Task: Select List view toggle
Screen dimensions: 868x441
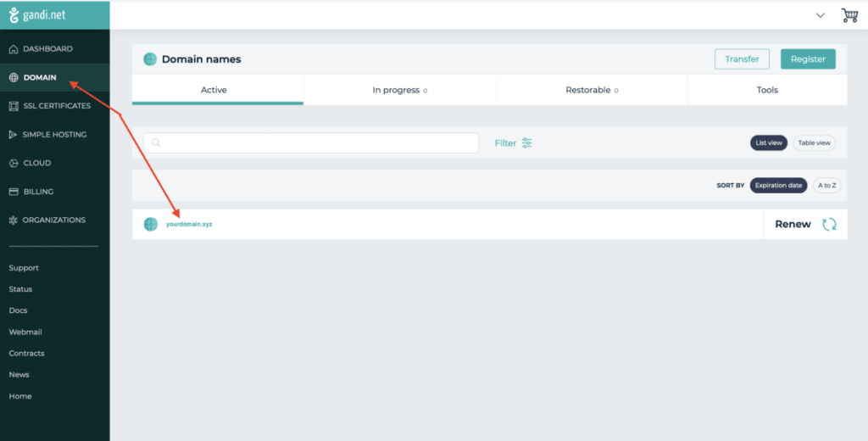Action: [768, 143]
